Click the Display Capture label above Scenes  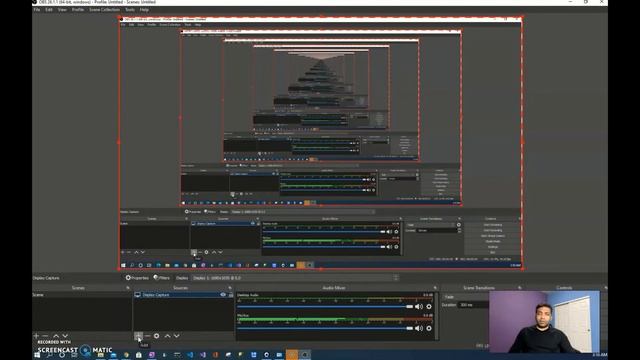click(x=46, y=278)
